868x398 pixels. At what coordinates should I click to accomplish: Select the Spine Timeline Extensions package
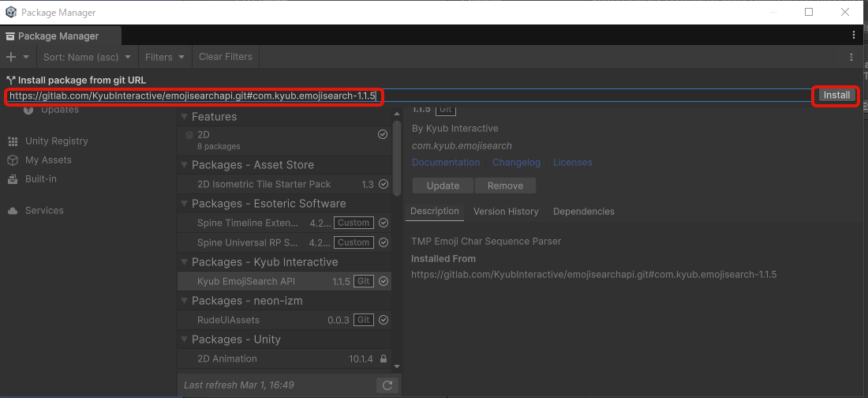point(285,223)
